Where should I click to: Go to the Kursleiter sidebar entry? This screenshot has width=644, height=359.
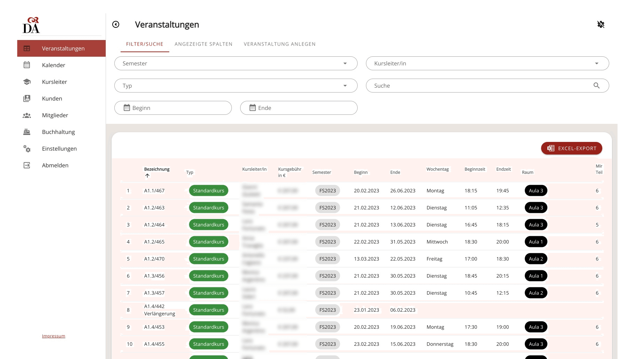coord(54,82)
